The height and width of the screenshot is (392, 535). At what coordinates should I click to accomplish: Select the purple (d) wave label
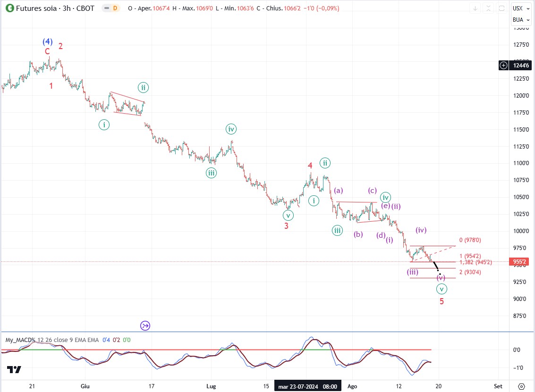381,235
